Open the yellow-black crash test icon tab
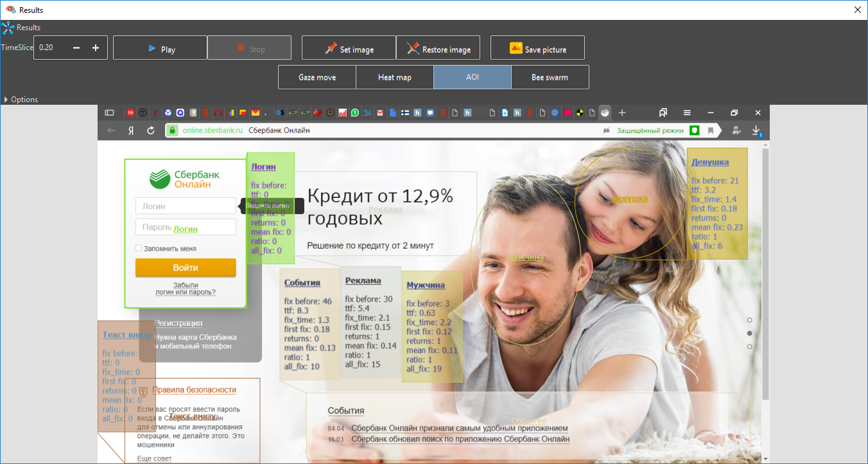Image resolution: width=868 pixels, height=464 pixels. coord(580,112)
